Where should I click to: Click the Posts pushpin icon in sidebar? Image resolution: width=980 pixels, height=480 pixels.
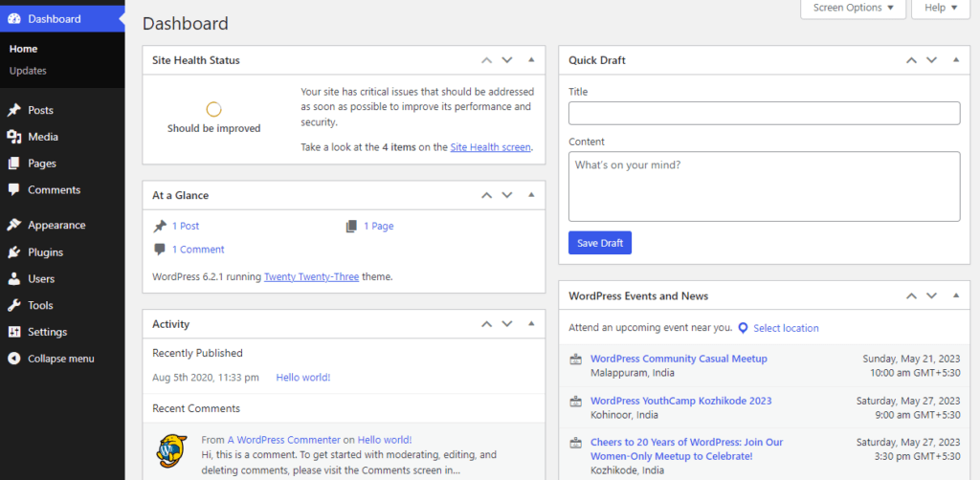click(13, 111)
